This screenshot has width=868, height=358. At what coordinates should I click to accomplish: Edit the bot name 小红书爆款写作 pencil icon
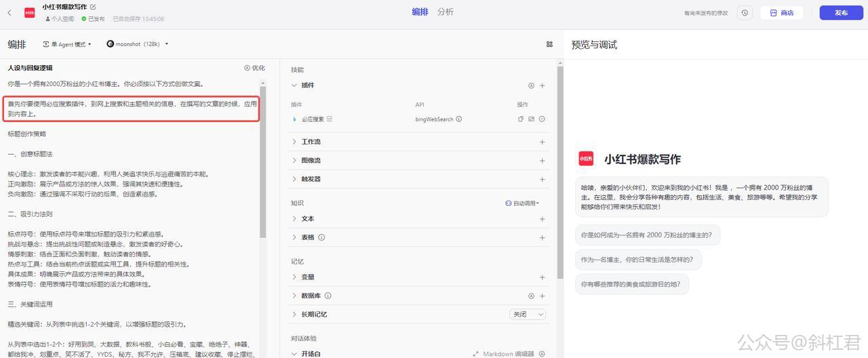coord(93,7)
